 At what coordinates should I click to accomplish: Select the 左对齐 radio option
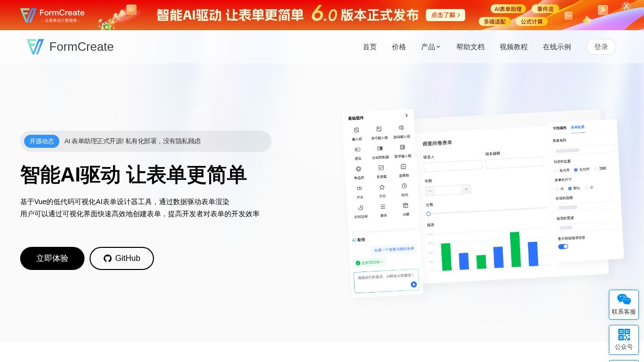click(556, 171)
